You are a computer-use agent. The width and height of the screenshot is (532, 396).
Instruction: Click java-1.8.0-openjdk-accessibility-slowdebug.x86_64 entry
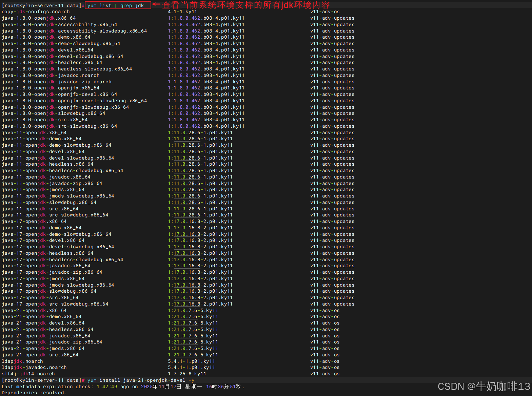click(74, 31)
